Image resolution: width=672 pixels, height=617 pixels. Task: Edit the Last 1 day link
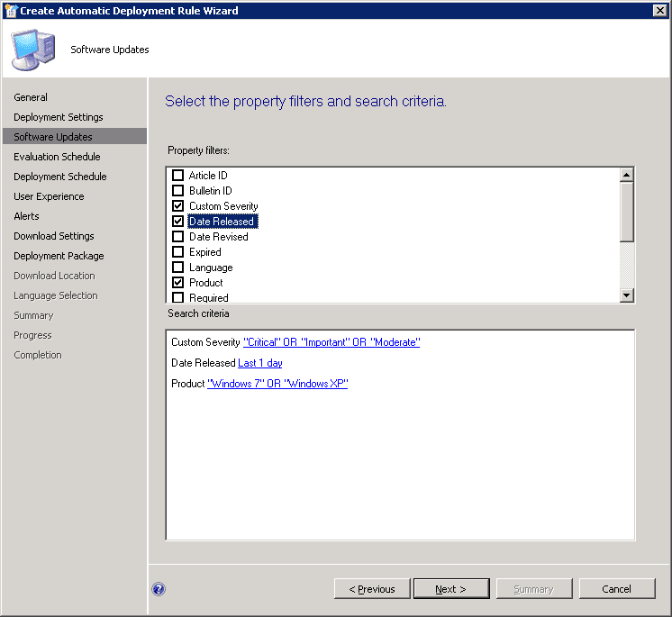(260, 363)
